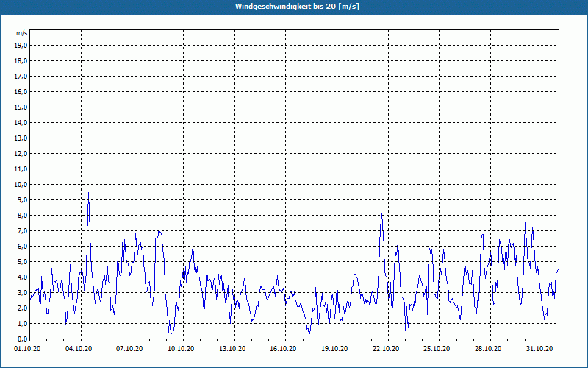Image resolution: width=588 pixels, height=368 pixels.
Task: Click the date label 25.10.20
Action: (x=437, y=349)
